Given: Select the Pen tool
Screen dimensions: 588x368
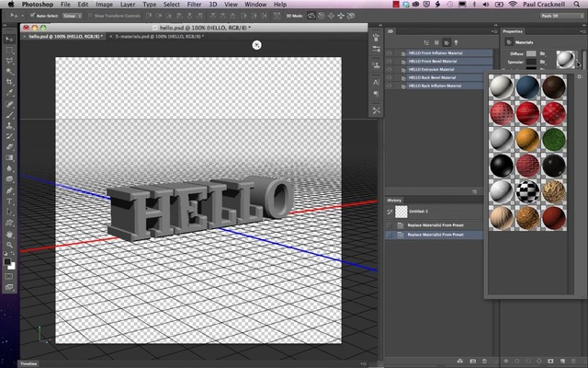Looking at the screenshot, I should 9,190.
